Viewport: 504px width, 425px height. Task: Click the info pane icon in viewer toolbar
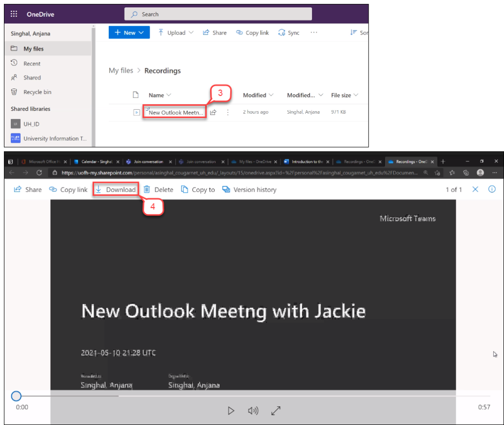click(491, 189)
